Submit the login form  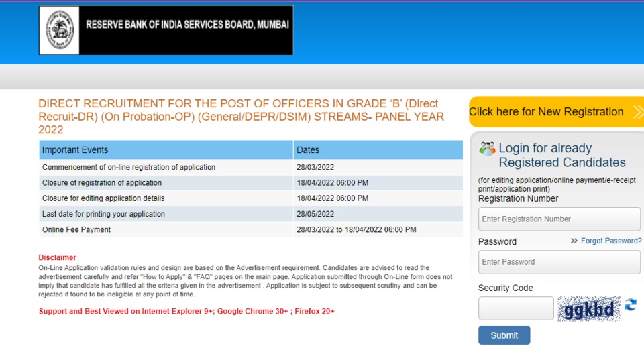point(504,335)
